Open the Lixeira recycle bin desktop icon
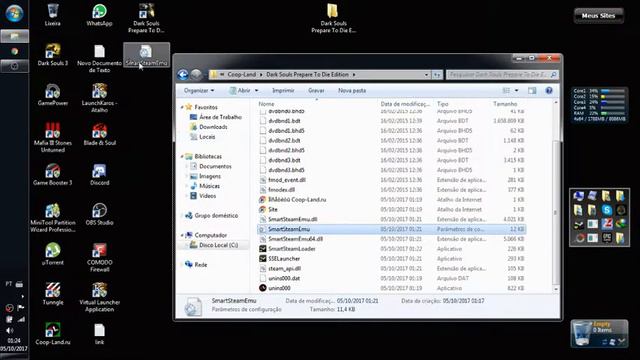Screen dimensions: 640x360 click(53, 15)
